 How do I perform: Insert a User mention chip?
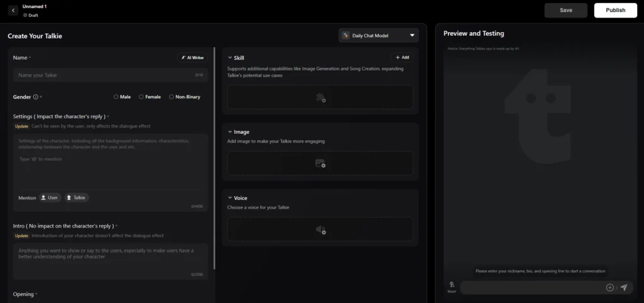point(50,197)
